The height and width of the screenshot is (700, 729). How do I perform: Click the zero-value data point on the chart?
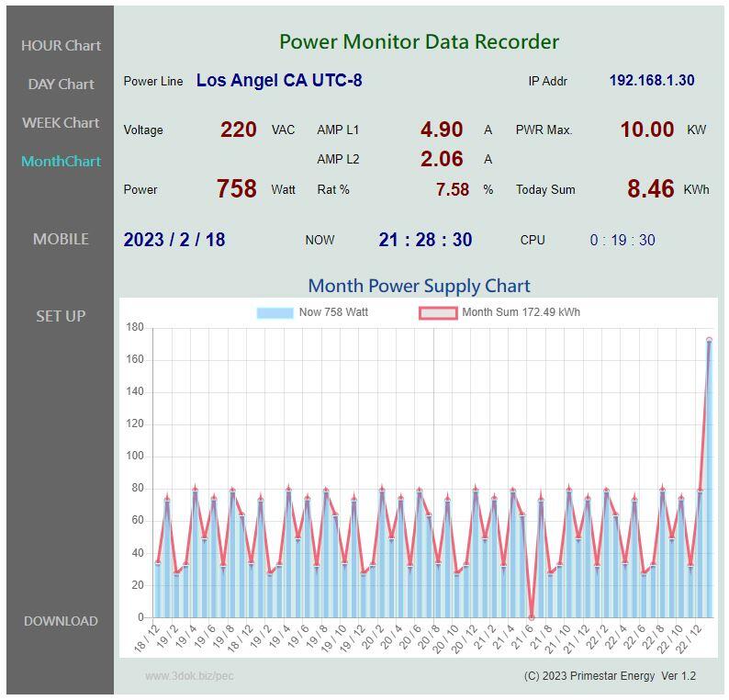pos(532,616)
